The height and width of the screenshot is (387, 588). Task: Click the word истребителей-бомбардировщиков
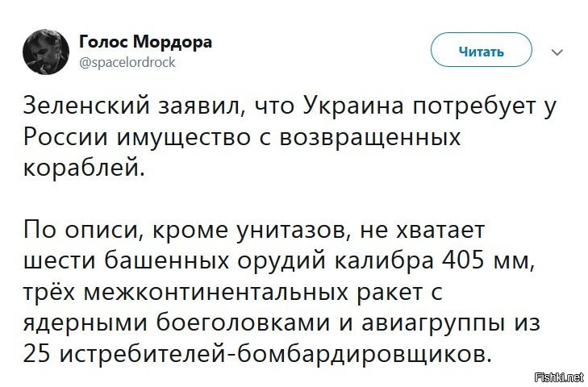pos(272,354)
